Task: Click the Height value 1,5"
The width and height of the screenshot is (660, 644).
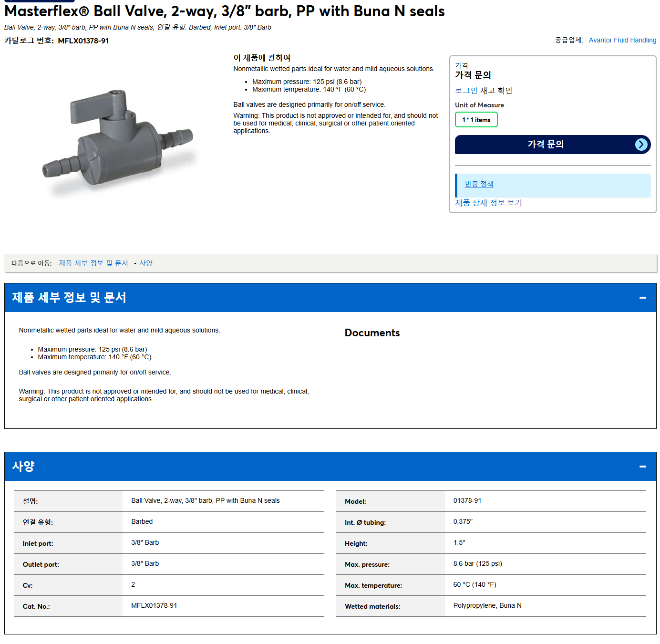Action: 459,542
